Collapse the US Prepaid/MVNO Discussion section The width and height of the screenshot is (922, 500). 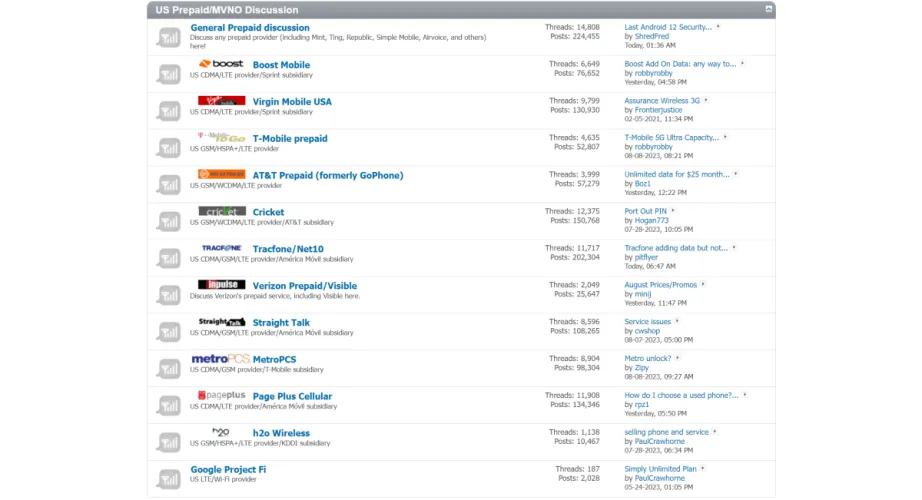(x=768, y=9)
